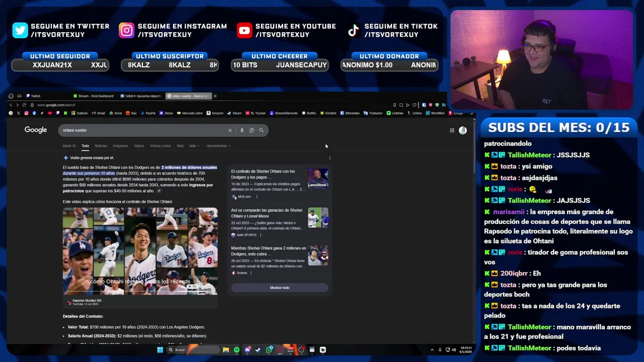Open Drive bookmark

tap(116, 113)
